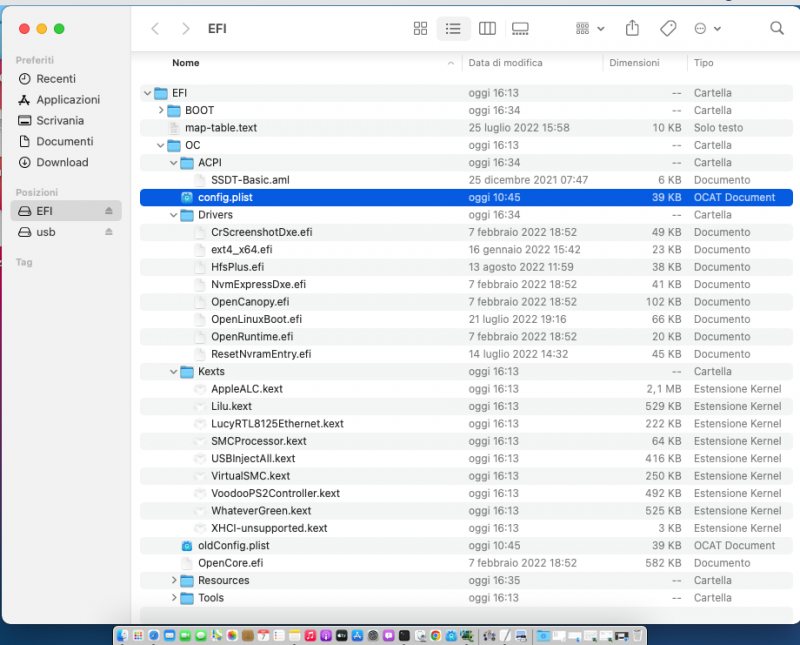This screenshot has height=645, width=800.
Task: Toggle list view mode
Action: pyautogui.click(x=453, y=28)
